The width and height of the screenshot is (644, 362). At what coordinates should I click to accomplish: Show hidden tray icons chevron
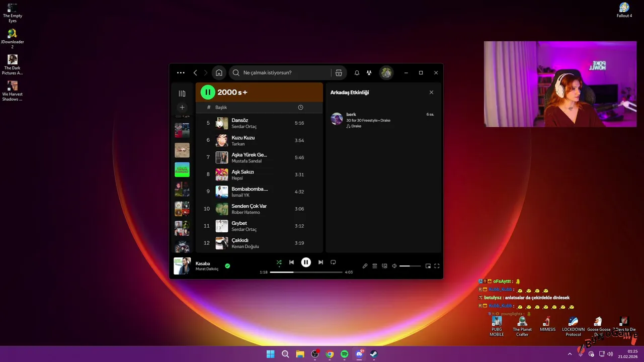point(570,354)
